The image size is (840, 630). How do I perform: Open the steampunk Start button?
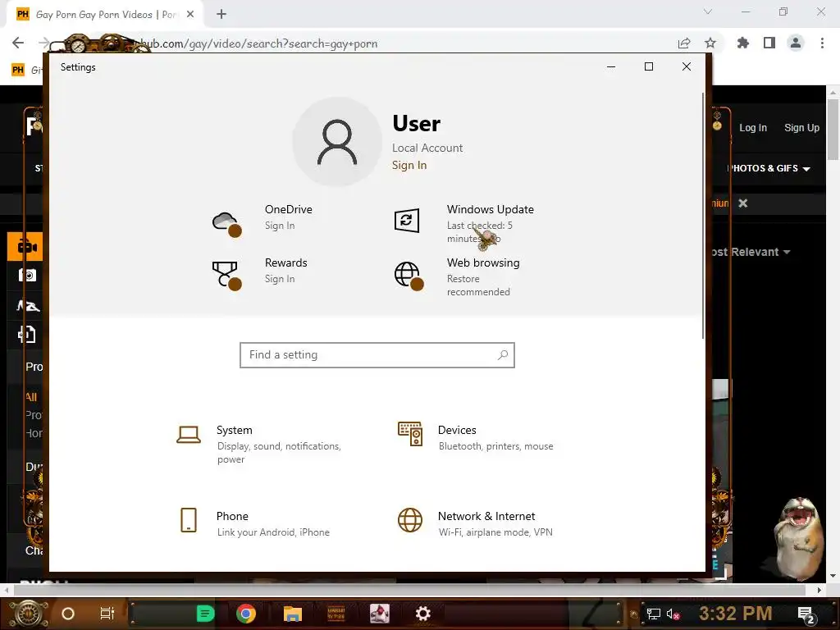[x=28, y=614]
